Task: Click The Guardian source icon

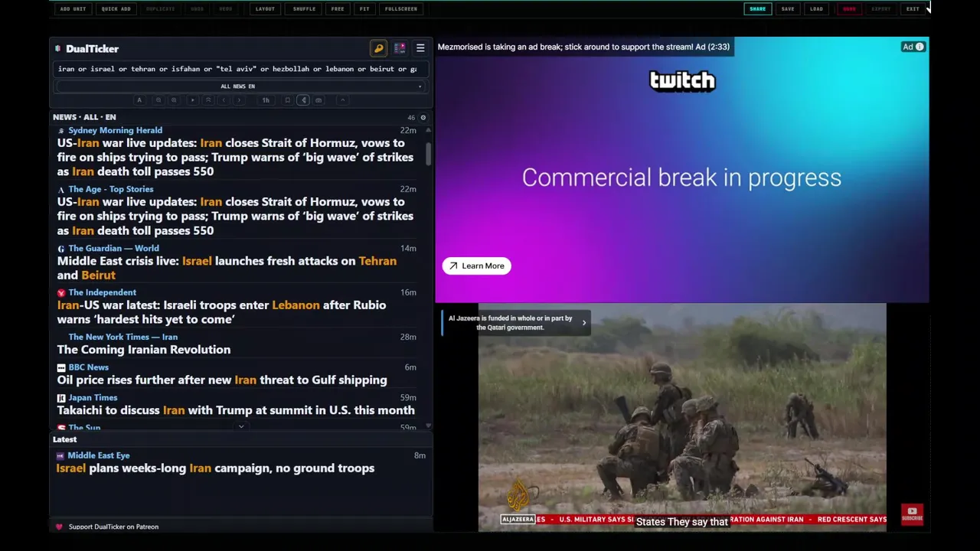Action: pyautogui.click(x=61, y=249)
